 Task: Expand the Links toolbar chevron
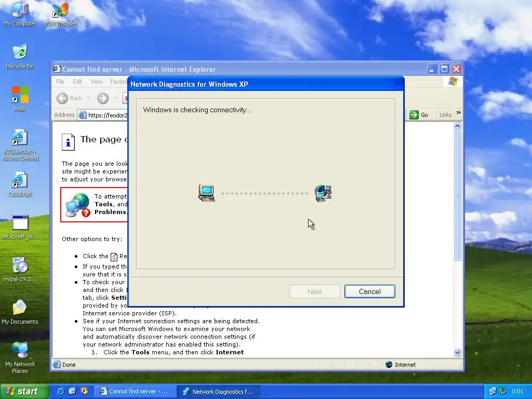(458, 113)
